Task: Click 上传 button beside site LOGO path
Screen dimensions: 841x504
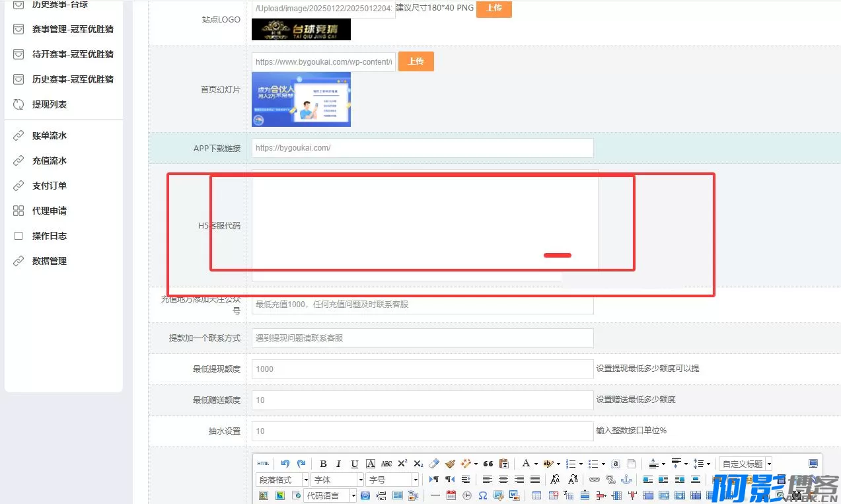Action: point(494,8)
